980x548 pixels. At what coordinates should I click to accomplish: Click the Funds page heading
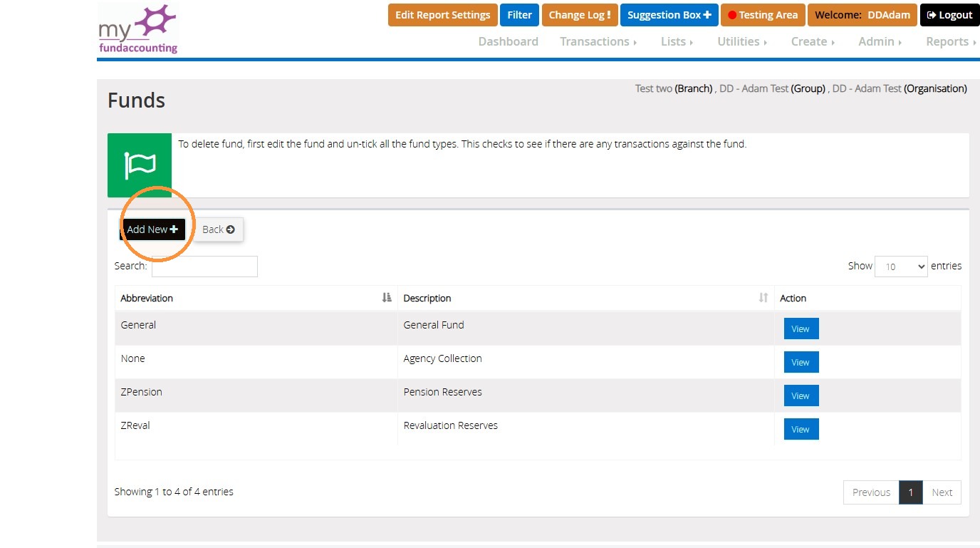(x=136, y=100)
